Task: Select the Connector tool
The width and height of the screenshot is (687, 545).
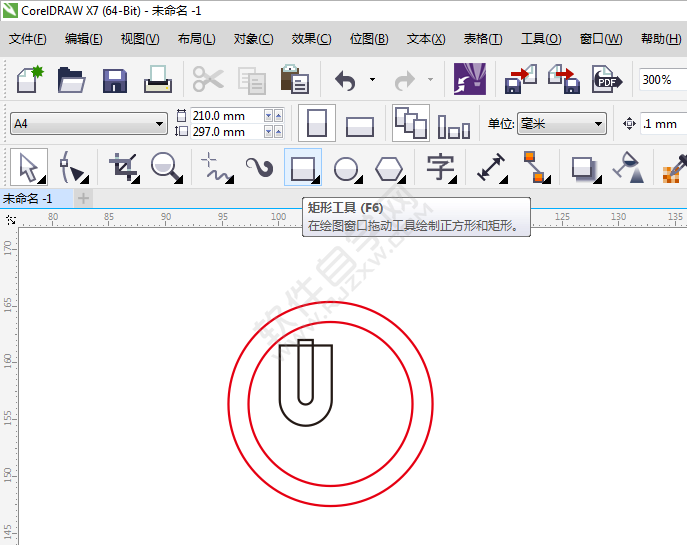Action: coord(537,167)
